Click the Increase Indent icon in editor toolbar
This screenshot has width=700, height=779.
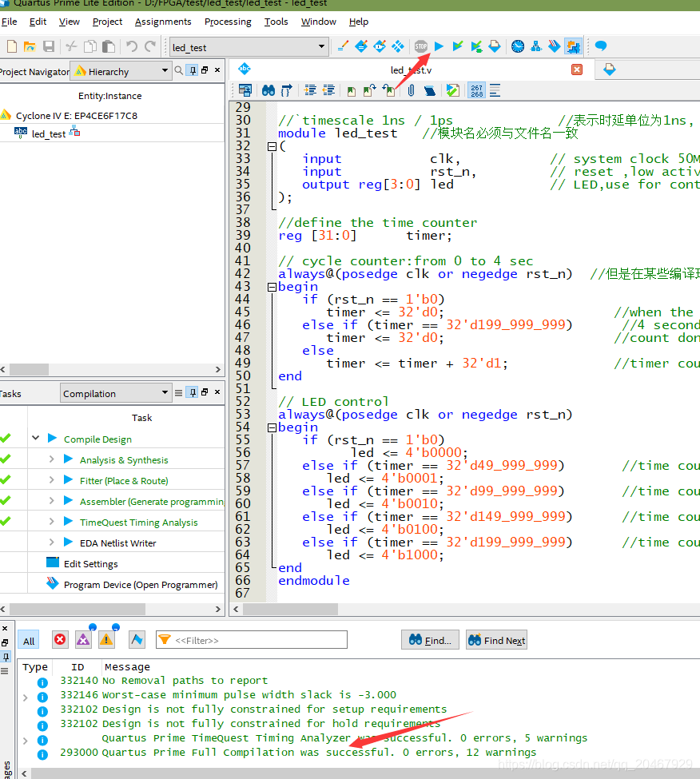(x=310, y=90)
